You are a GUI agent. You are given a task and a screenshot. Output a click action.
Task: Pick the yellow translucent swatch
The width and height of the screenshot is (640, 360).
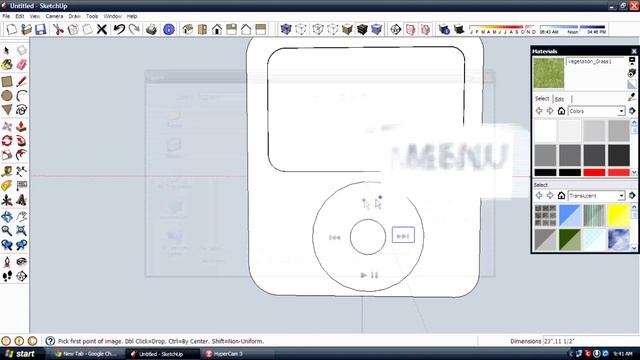(x=618, y=216)
